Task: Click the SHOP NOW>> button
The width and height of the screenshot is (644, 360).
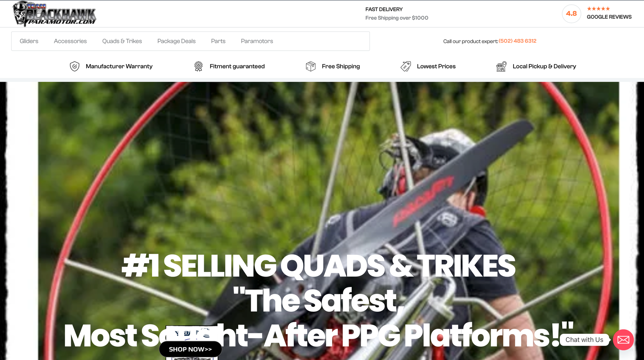Action: coord(190,349)
